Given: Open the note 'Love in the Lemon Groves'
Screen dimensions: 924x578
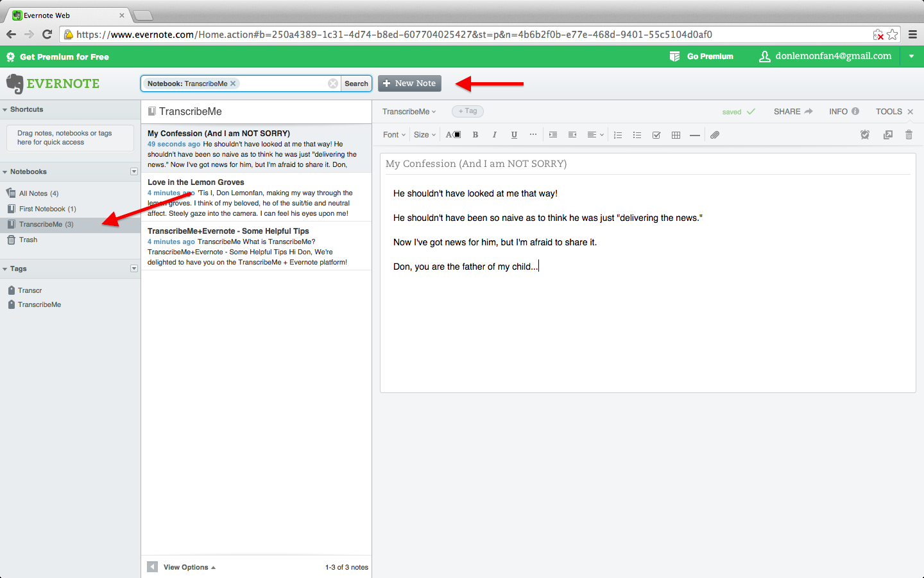Looking at the screenshot, I should pos(257,197).
